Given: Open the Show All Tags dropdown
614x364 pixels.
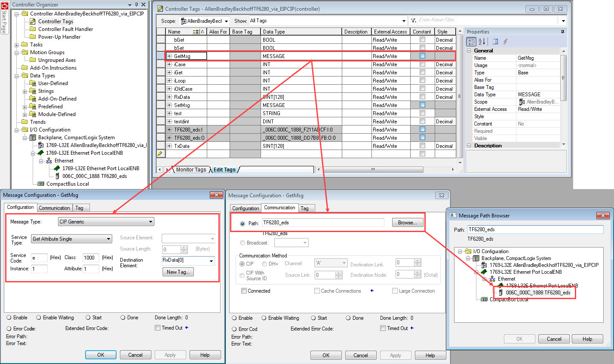Looking at the screenshot, I should point(404,21).
